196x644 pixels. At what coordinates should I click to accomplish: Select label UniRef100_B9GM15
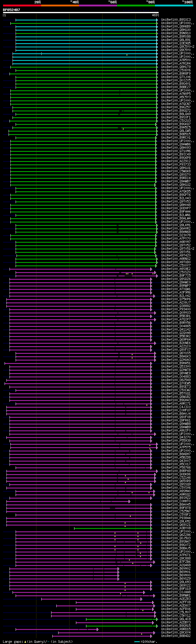coord(176,626)
